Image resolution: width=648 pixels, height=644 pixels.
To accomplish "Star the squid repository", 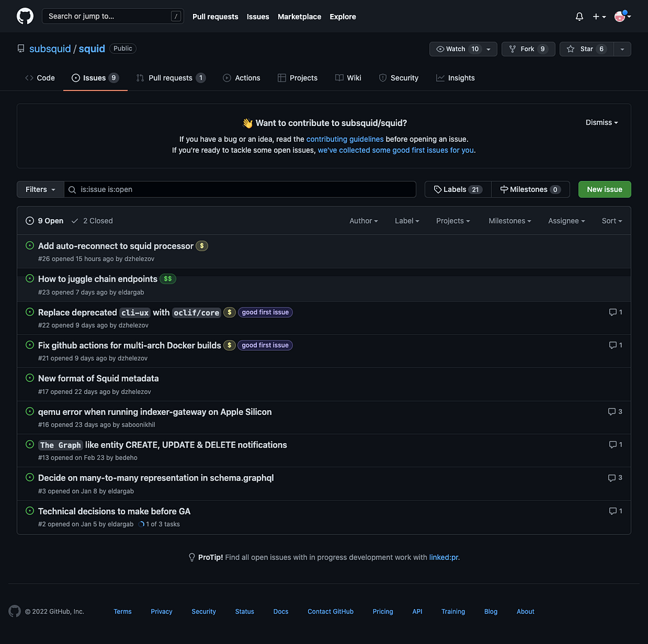I will pyautogui.click(x=587, y=49).
